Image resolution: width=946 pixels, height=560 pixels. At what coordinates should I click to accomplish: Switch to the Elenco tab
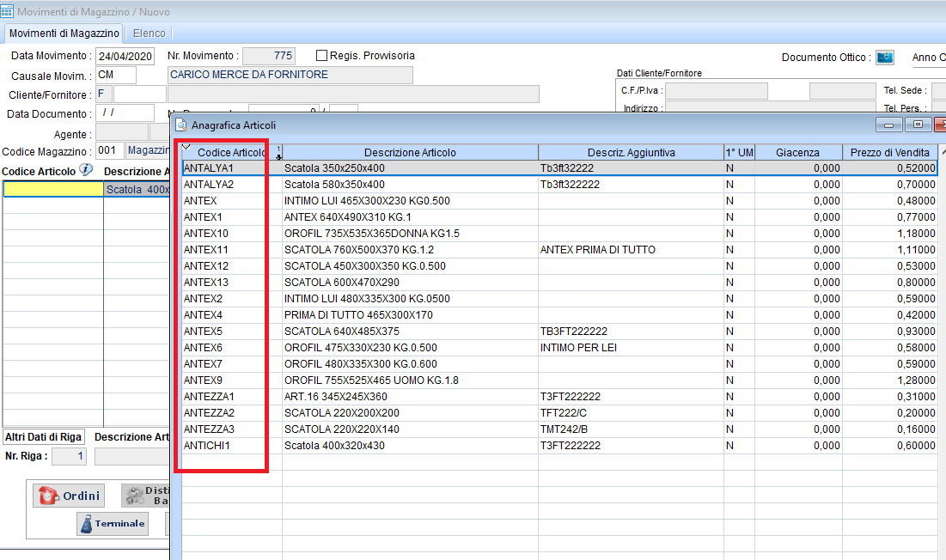click(149, 33)
